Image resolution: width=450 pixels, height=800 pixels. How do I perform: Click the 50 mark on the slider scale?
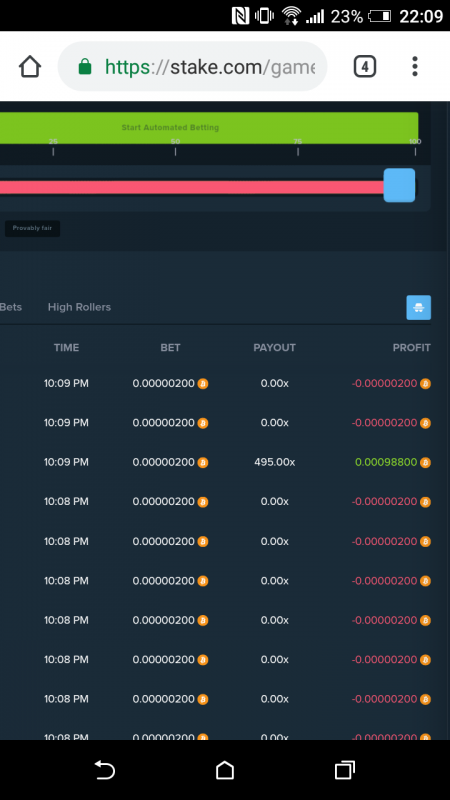tap(175, 142)
